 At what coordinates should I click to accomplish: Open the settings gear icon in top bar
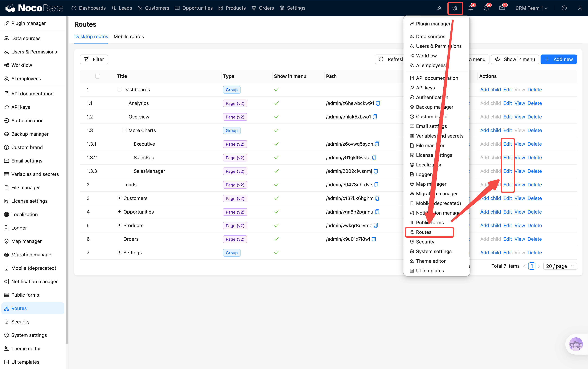455,8
